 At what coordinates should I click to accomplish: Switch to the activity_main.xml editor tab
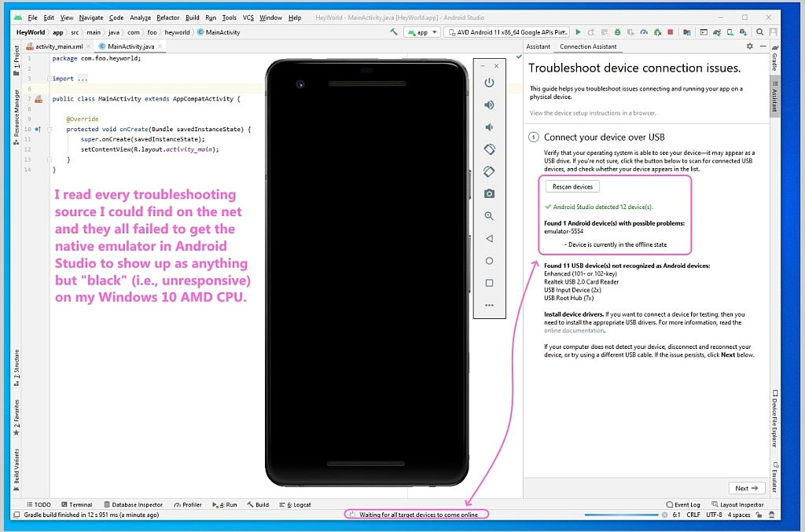tap(58, 46)
